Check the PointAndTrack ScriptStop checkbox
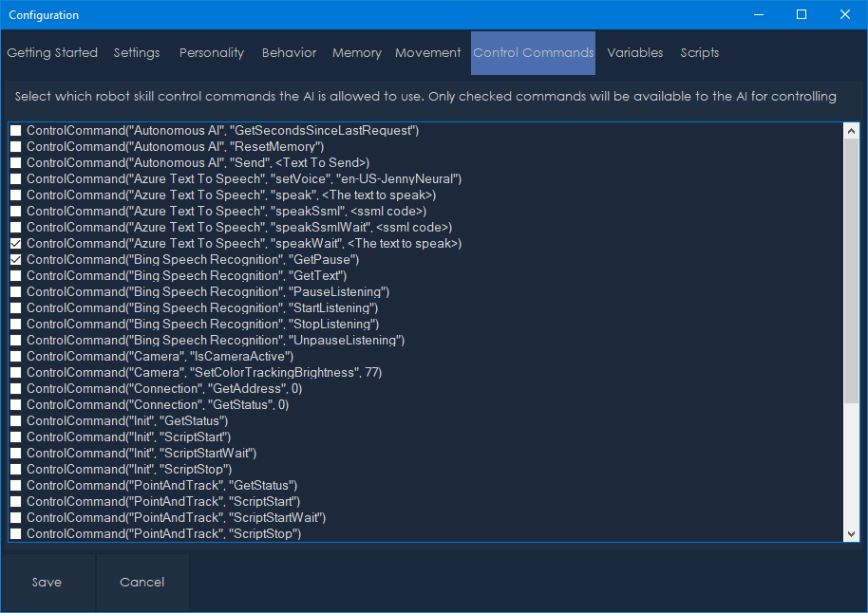The width and height of the screenshot is (868, 613). click(x=15, y=534)
